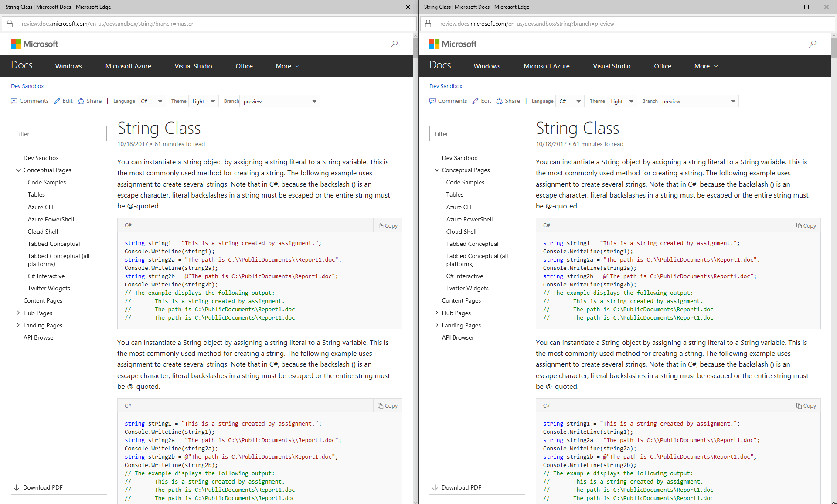The height and width of the screenshot is (504, 837).
Task: Click the Edit icon on left pane
Action: 57,101
